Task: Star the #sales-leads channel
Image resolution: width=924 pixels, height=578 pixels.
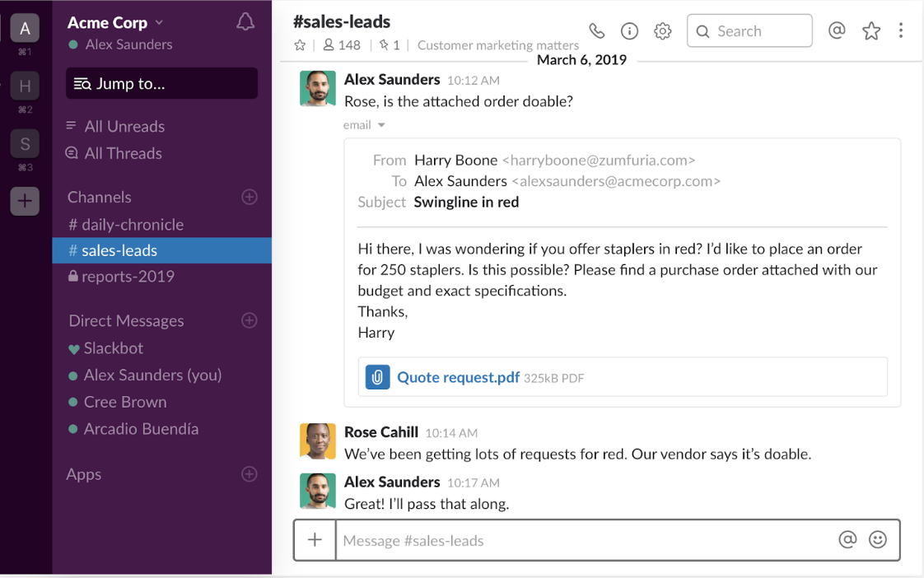Action: tap(300, 45)
